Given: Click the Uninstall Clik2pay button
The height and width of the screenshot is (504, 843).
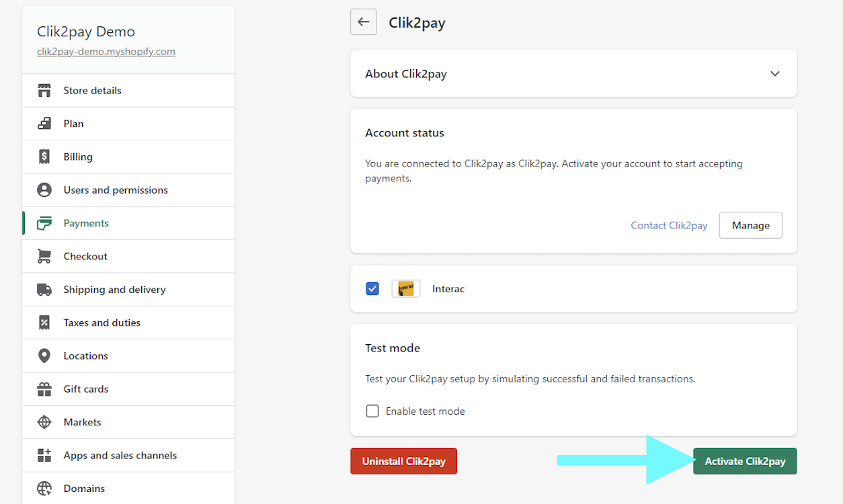Looking at the screenshot, I should click(x=403, y=462).
